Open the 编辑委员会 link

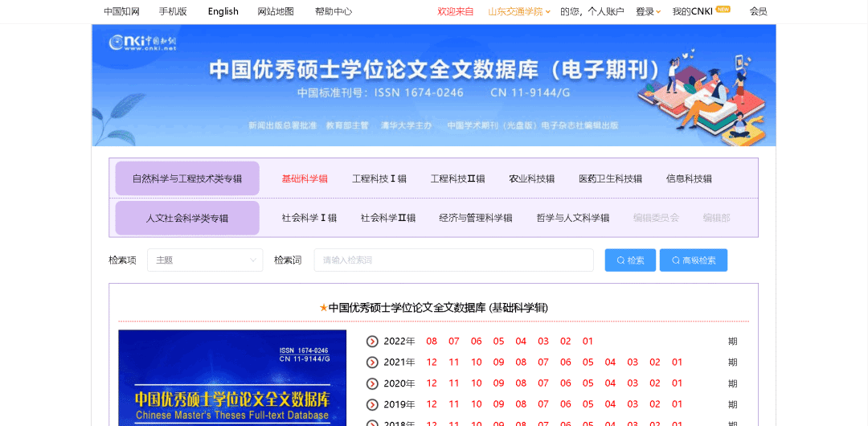coord(656,218)
